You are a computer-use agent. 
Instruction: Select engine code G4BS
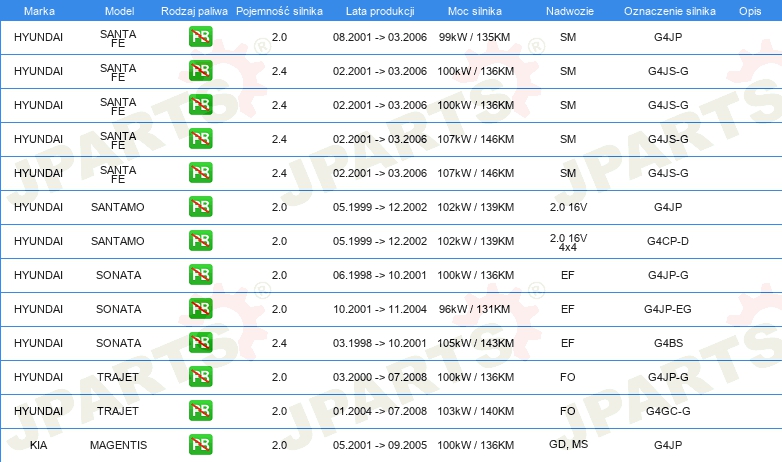[x=668, y=343]
